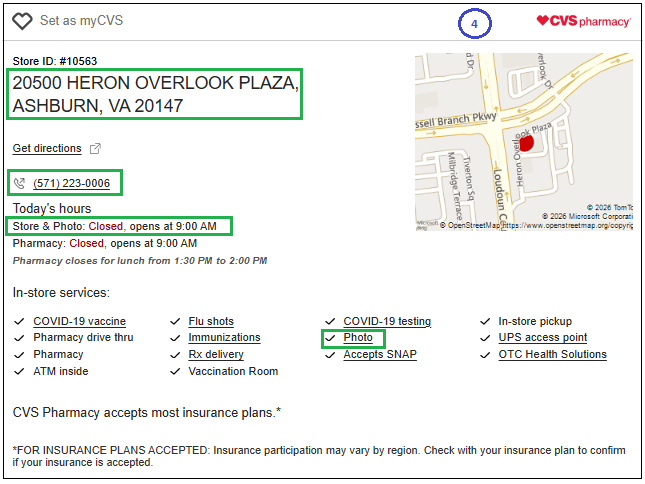Click the phone icon beside the store number
This screenshot has width=645, height=484.
click(19, 183)
